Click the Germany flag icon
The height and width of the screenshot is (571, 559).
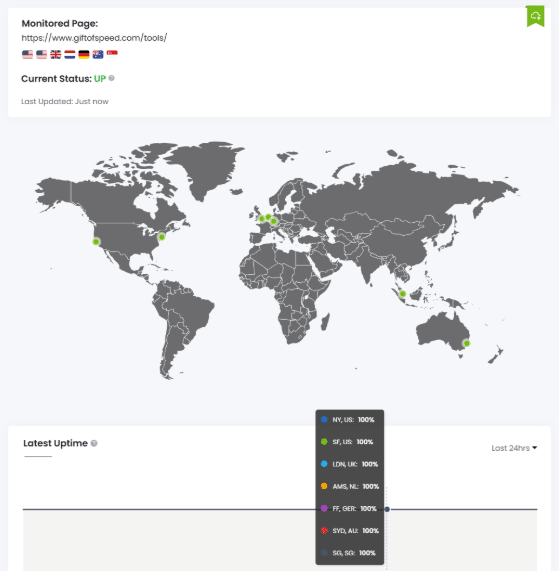point(84,55)
